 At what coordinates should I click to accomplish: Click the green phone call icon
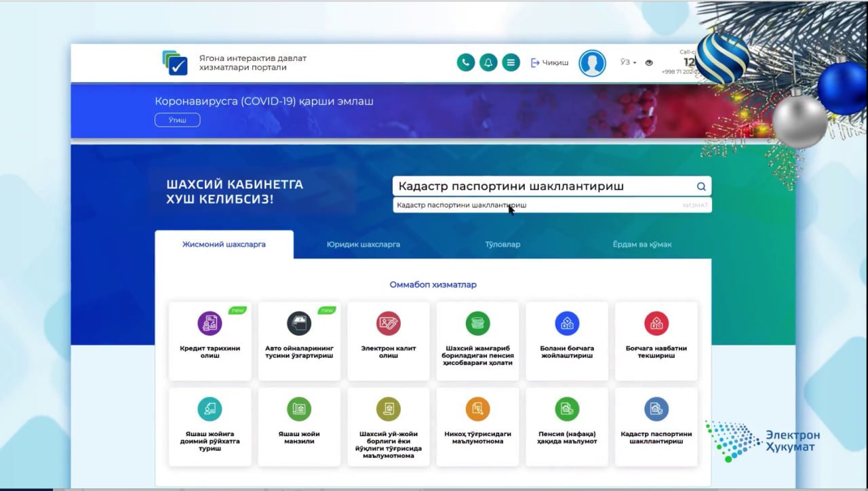(465, 62)
